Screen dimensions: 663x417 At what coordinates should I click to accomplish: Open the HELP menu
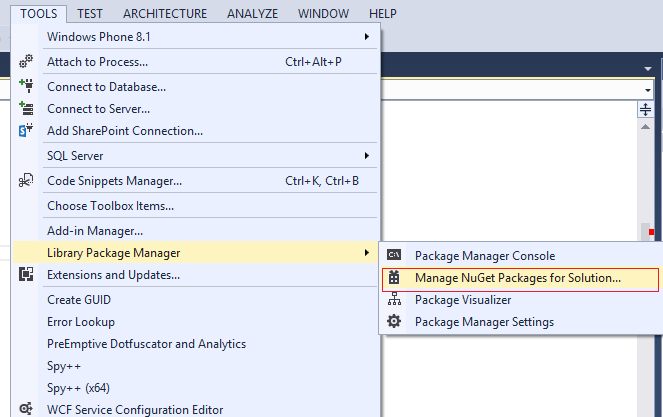[383, 14]
